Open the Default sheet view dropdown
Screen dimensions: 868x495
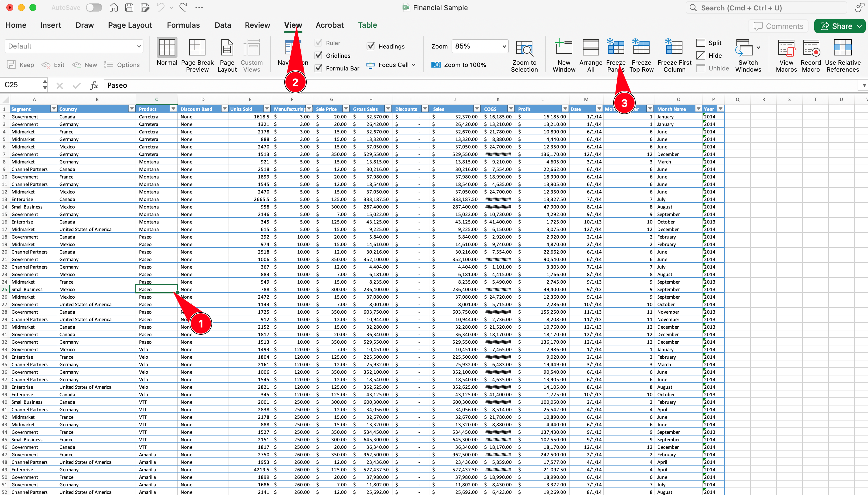pyautogui.click(x=74, y=46)
